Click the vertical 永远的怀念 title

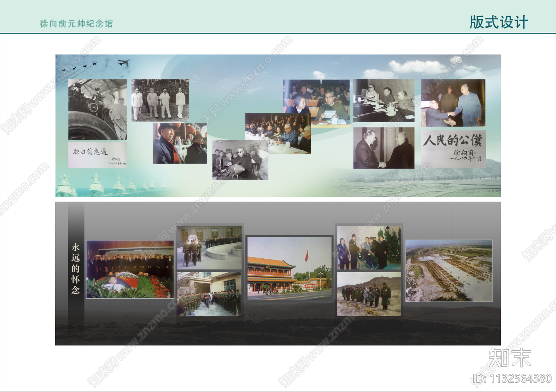pos(76,268)
